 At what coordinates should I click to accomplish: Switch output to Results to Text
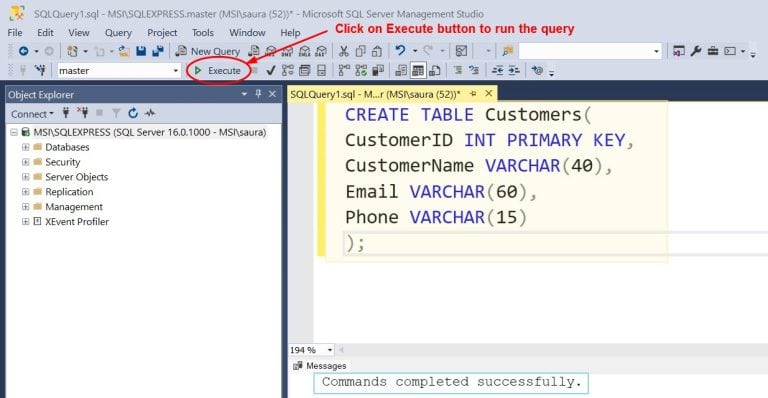coord(401,70)
